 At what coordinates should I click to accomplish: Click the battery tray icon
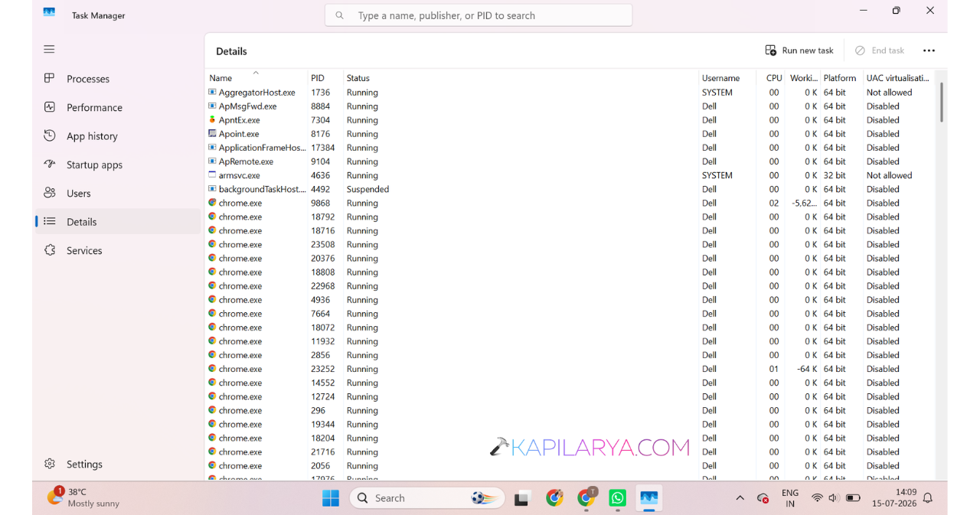pyautogui.click(x=853, y=498)
